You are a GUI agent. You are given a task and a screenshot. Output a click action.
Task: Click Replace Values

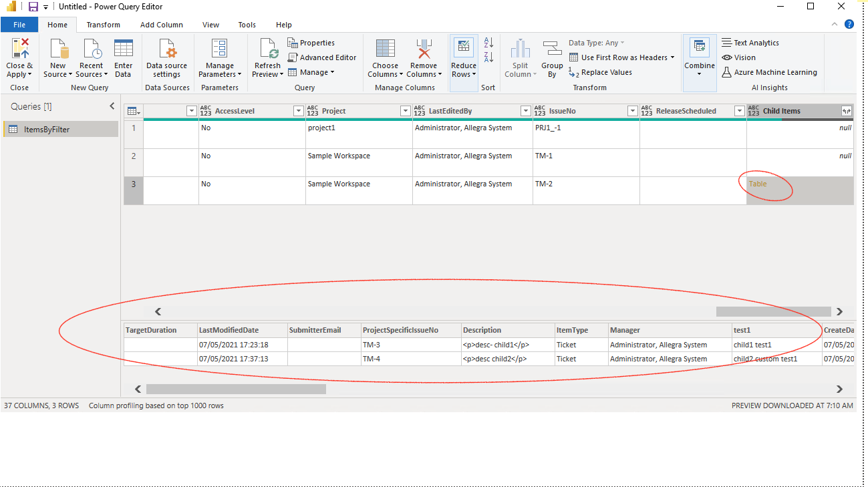(605, 71)
